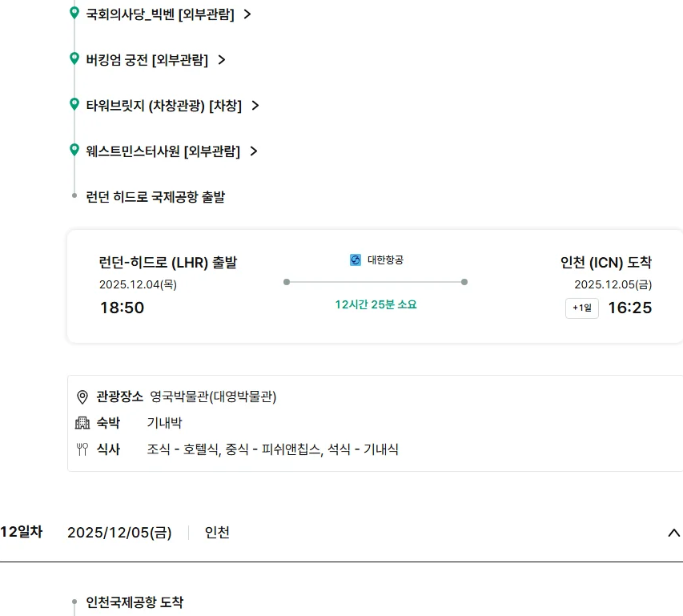Click the 관광장소 location pin icon

pos(82,397)
